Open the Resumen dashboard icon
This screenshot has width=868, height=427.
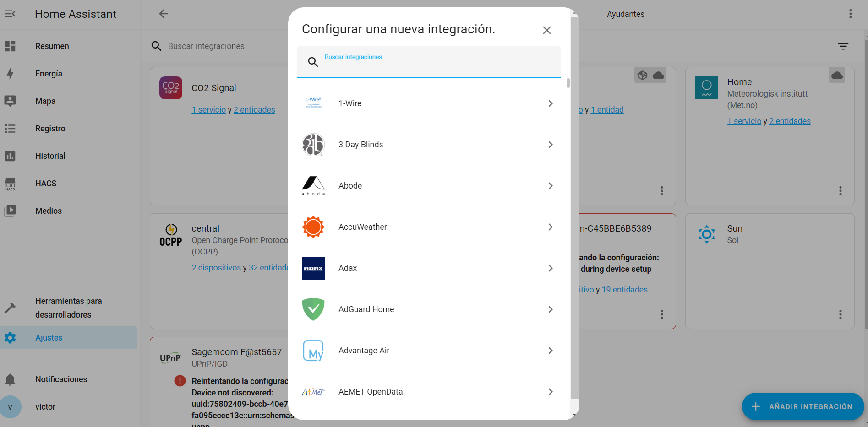(10, 46)
